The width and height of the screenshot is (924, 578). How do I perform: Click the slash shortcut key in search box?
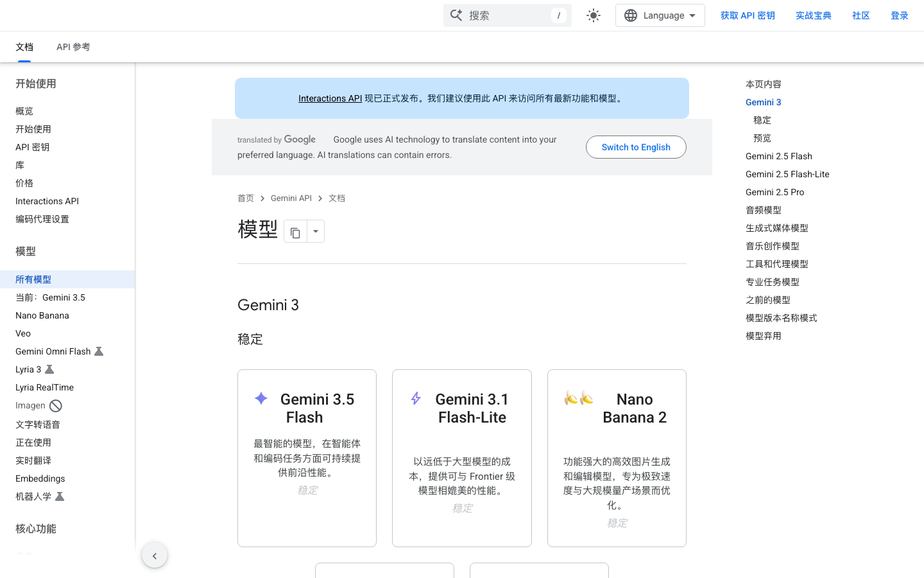click(x=559, y=15)
